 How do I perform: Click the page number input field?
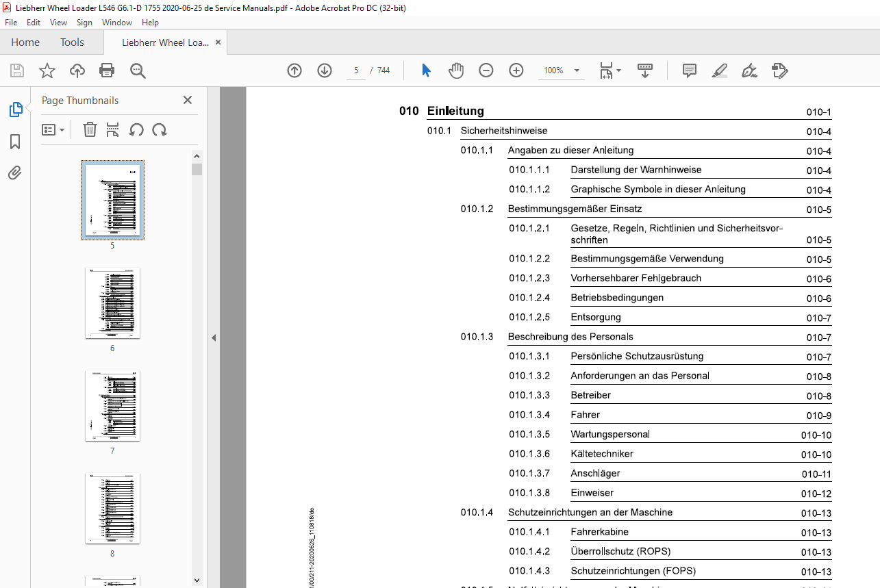coord(356,71)
